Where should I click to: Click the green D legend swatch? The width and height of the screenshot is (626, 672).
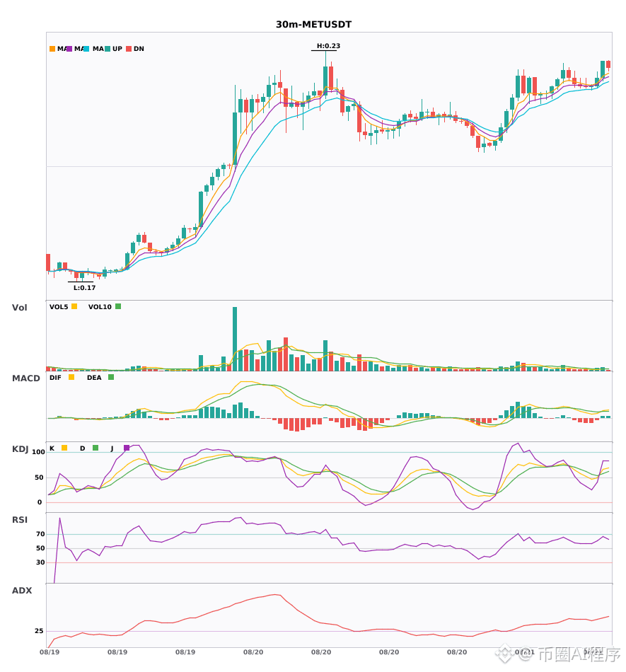tap(95, 448)
